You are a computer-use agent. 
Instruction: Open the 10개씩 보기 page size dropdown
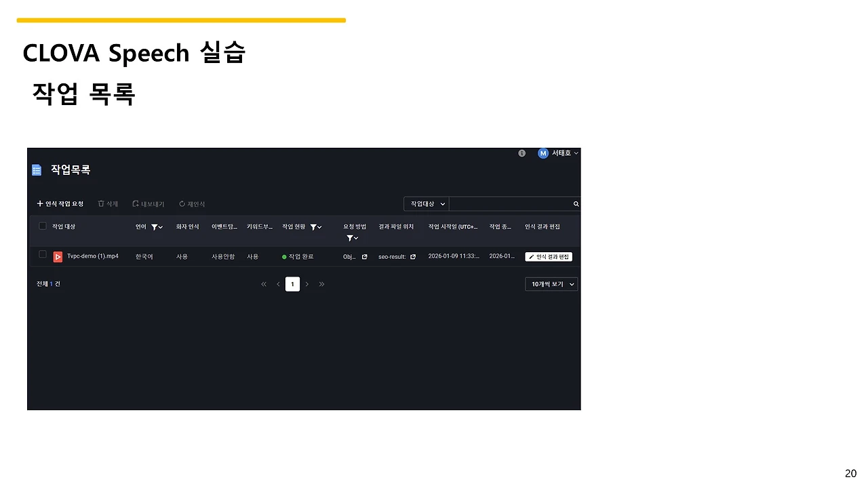coord(552,284)
